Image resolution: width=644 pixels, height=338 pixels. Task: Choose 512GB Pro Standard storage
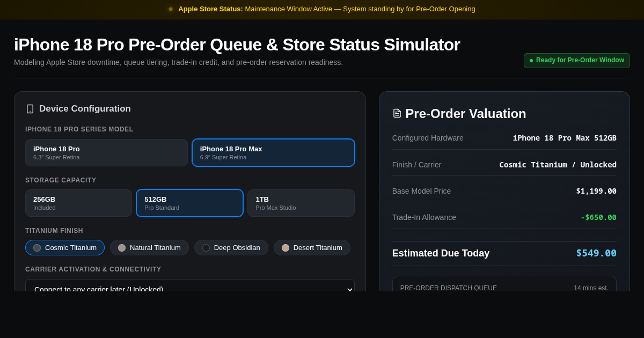(x=189, y=203)
